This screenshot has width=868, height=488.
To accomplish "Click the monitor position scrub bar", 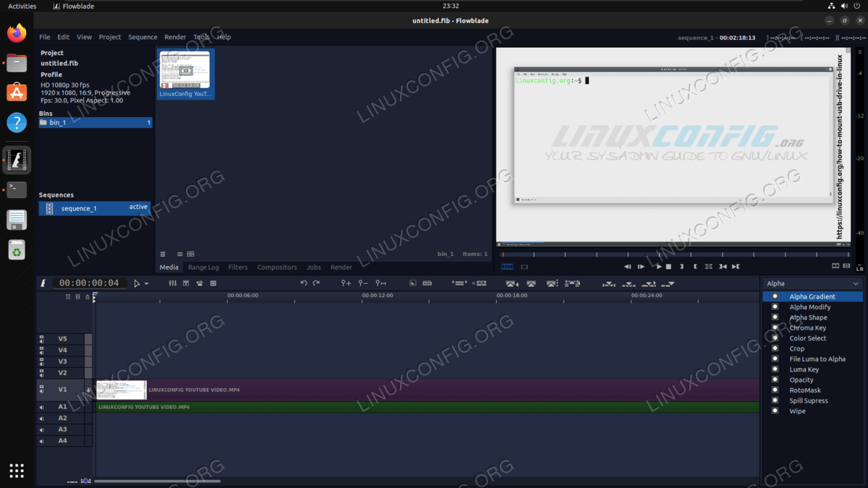I will point(674,254).
